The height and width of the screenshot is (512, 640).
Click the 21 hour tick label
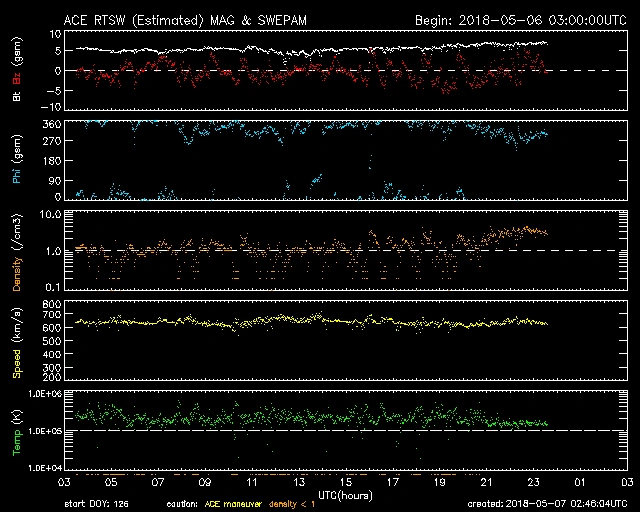click(485, 482)
